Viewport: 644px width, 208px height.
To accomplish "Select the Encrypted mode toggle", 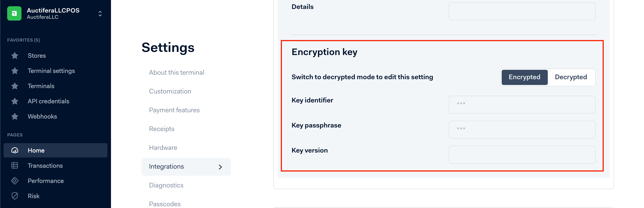I will pyautogui.click(x=524, y=77).
